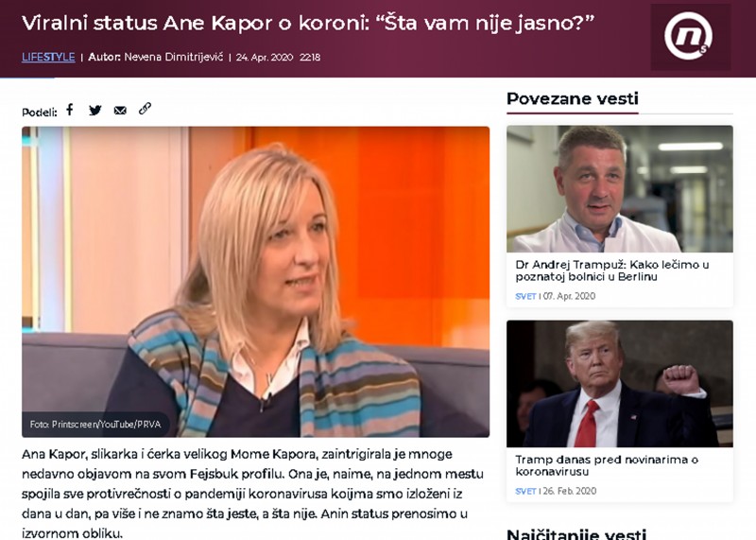Click the main photo of Ana Kapor
The height and width of the screenshot is (540, 756).
coord(255,282)
